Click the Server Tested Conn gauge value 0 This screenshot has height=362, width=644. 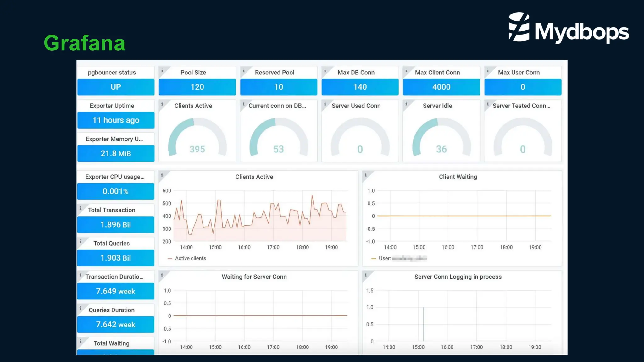click(523, 149)
